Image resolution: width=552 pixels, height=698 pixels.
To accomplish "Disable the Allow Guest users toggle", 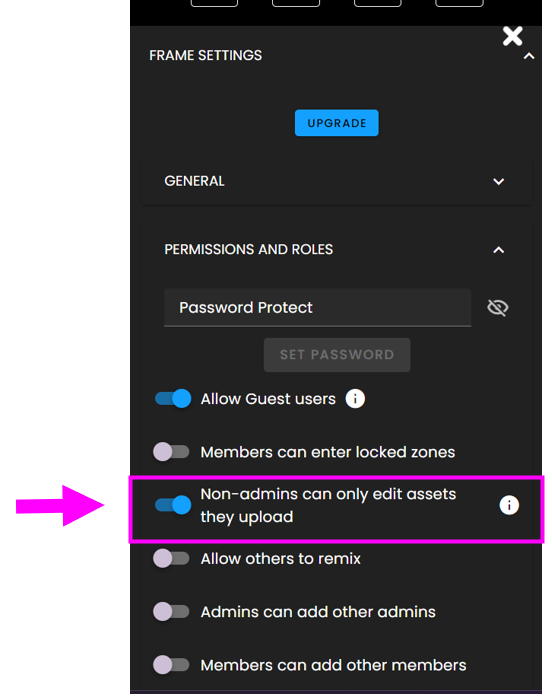I will click(173, 398).
